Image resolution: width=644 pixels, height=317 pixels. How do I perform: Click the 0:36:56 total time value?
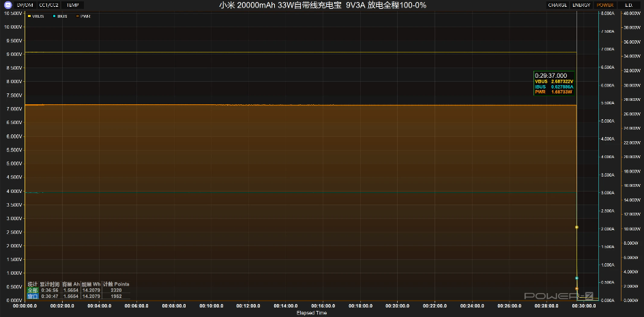point(50,290)
